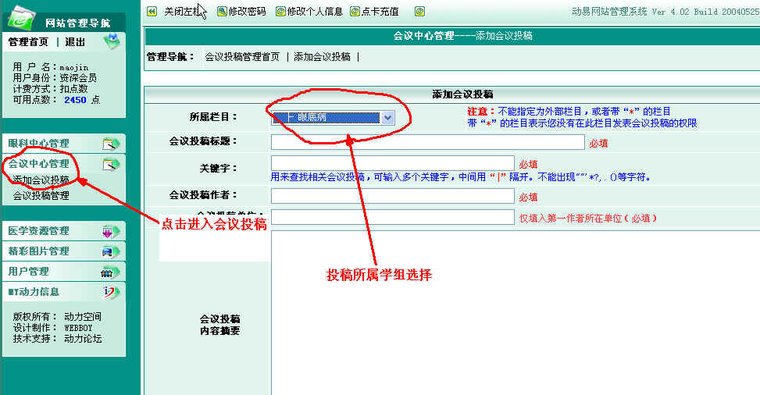Click the 点卡充值 icon in the top toolbar
The image size is (760, 395).
355,11
